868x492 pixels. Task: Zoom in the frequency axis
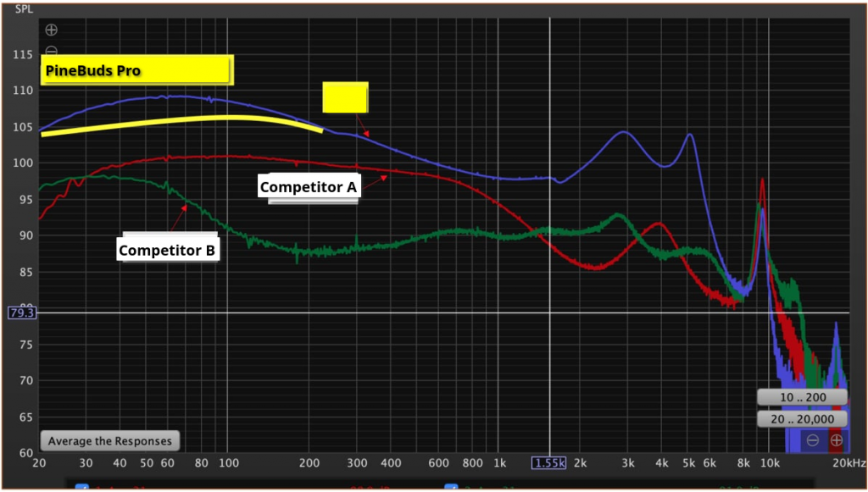pyautogui.click(x=836, y=440)
